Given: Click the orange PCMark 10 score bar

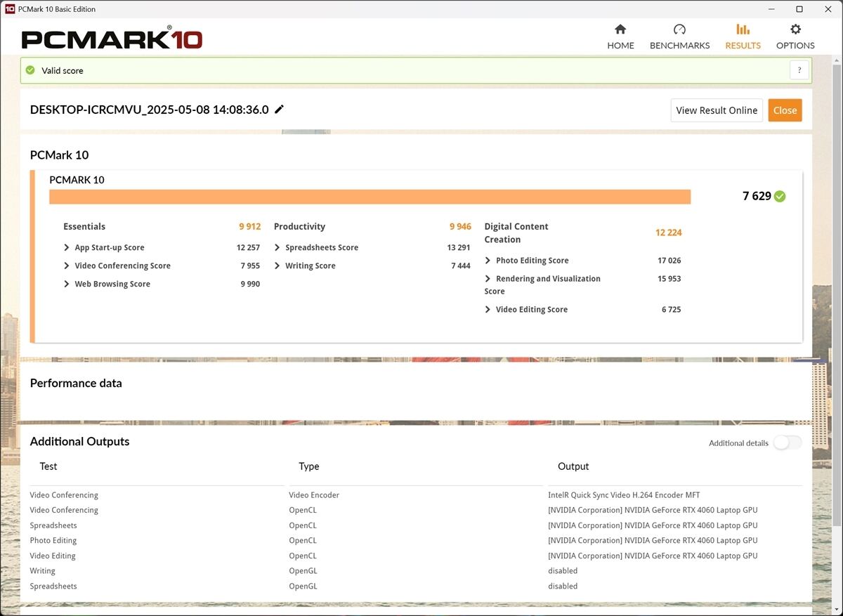Looking at the screenshot, I should click(x=370, y=197).
